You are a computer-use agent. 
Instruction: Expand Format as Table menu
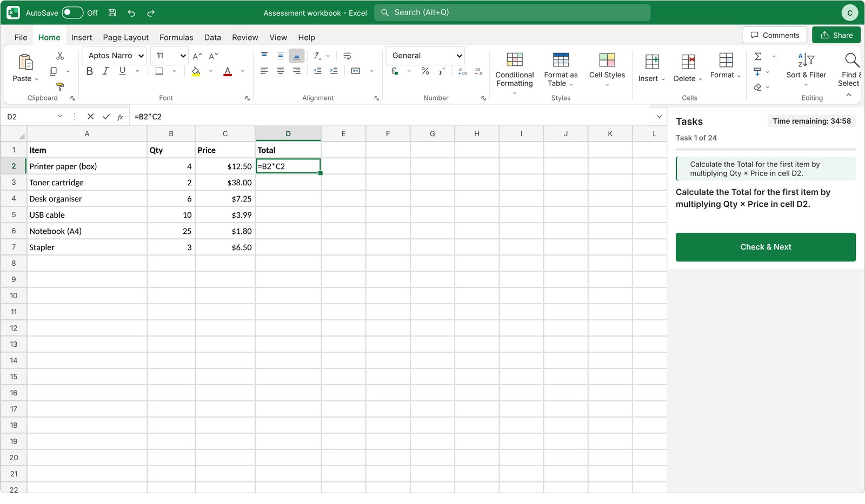click(x=561, y=70)
